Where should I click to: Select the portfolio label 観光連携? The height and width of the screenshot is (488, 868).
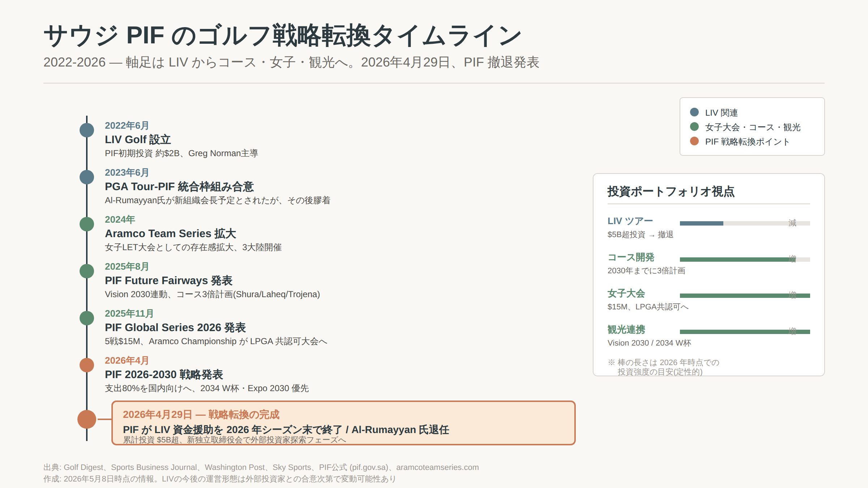pos(626,329)
